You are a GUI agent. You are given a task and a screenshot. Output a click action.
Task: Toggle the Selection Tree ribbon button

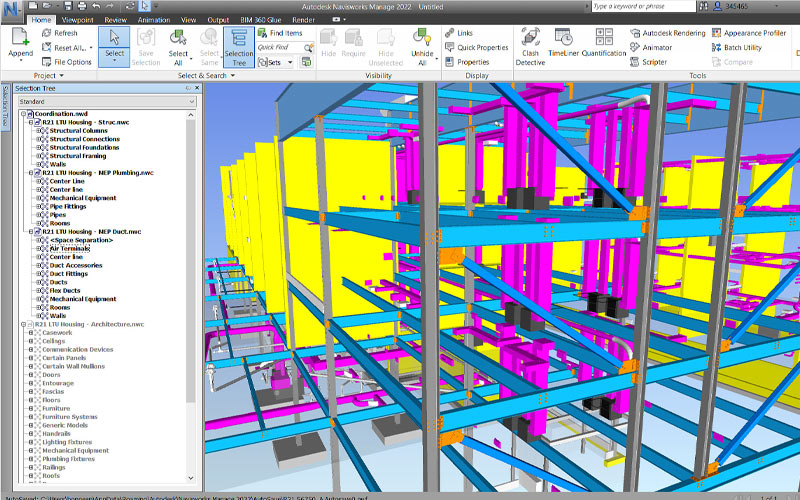[x=239, y=47]
